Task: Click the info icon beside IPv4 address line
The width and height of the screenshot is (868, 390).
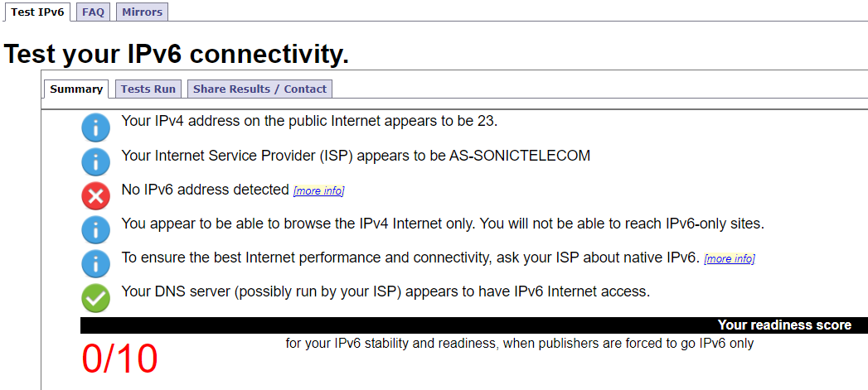Action: tap(96, 129)
